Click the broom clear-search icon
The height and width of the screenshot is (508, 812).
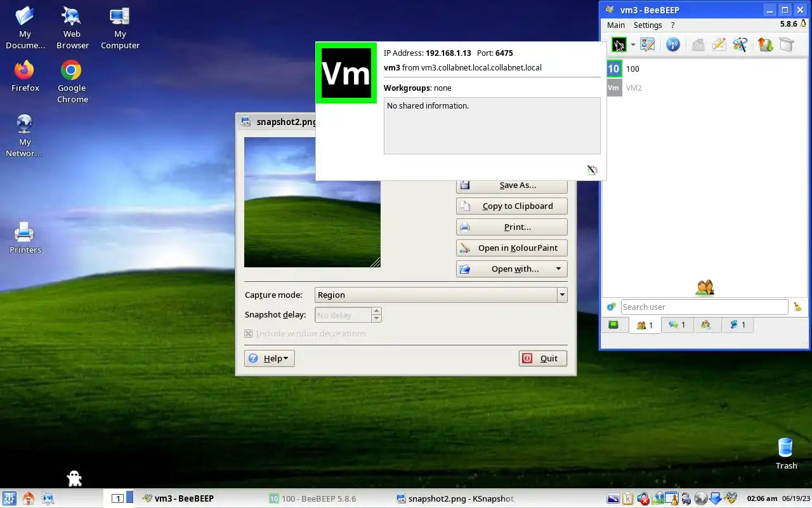[x=798, y=307]
